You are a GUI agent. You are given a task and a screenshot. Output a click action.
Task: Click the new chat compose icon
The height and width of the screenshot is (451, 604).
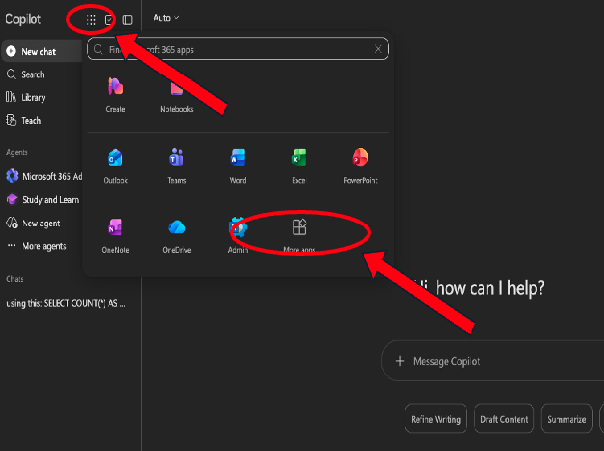pyautogui.click(x=109, y=20)
